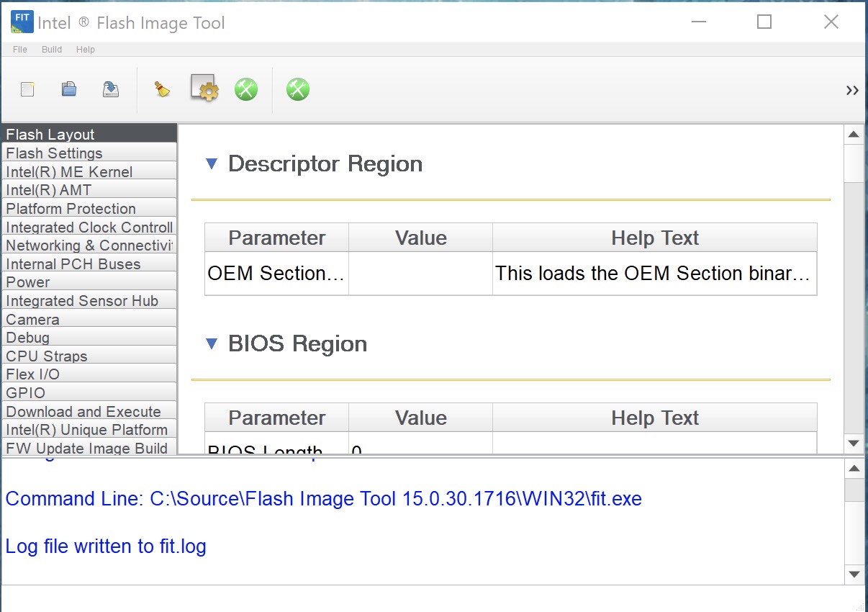Open build settings gear icon

tap(204, 89)
